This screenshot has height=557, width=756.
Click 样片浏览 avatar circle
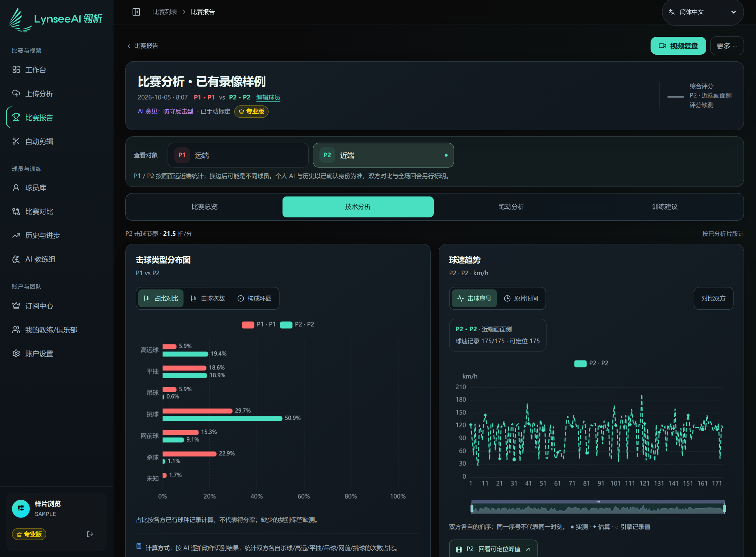click(x=21, y=509)
